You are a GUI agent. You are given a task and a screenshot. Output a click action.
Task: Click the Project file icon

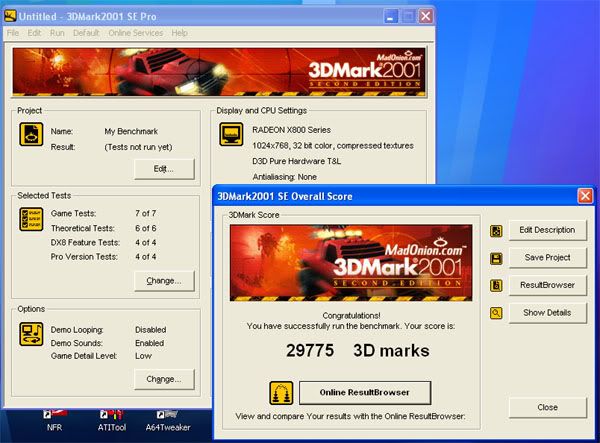click(31, 134)
